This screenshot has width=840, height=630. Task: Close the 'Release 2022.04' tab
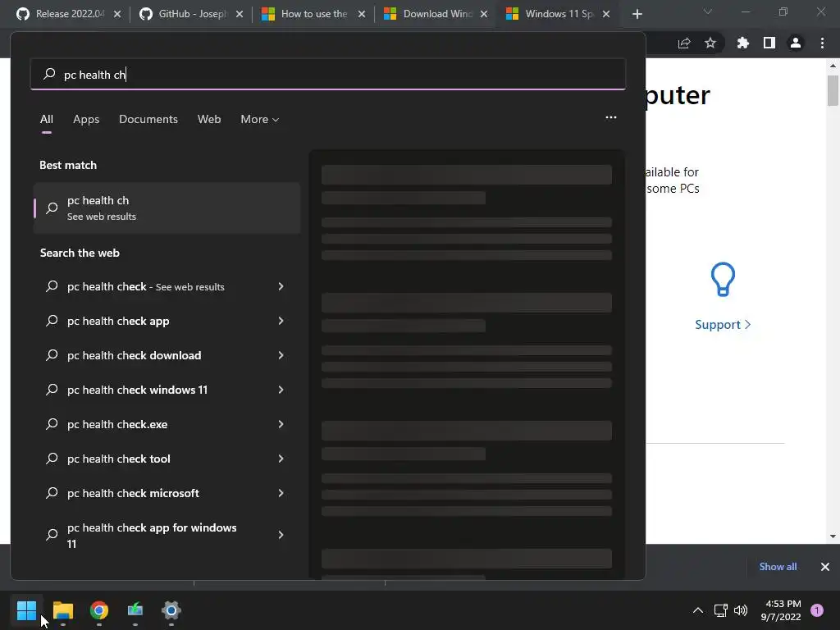(117, 14)
